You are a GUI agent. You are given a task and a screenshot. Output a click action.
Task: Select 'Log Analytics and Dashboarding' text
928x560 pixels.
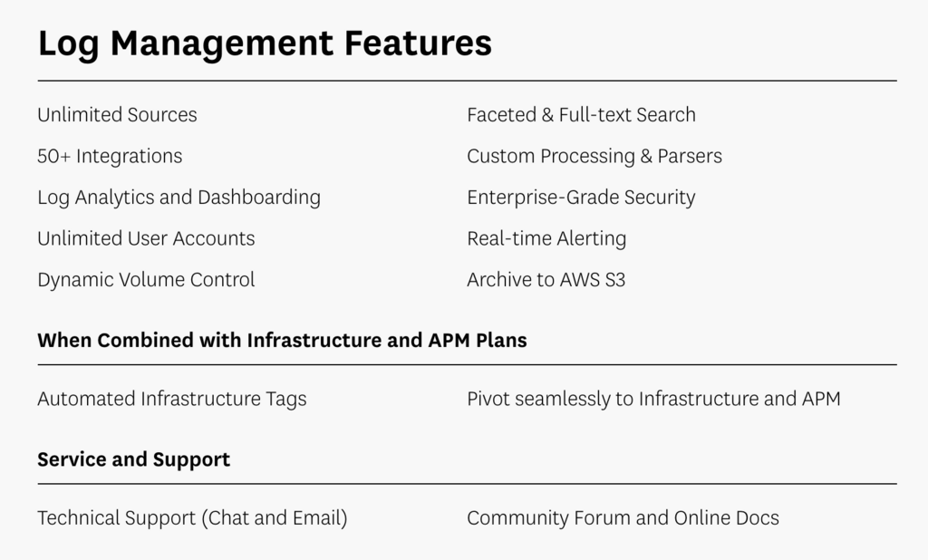(179, 198)
